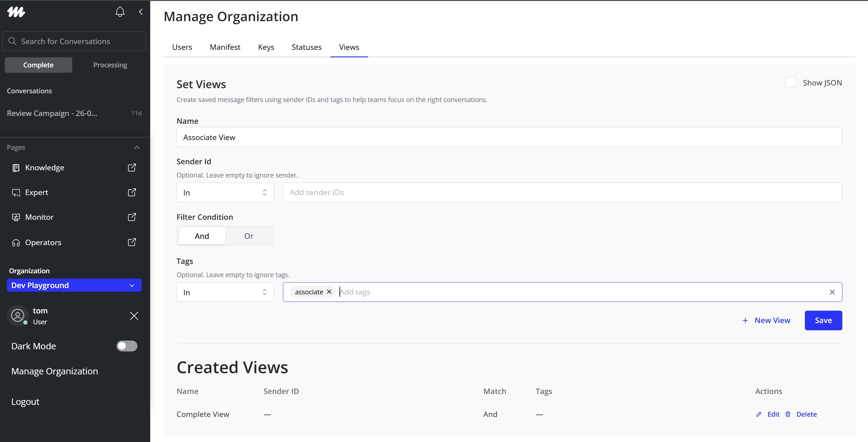This screenshot has width=868, height=442.
Task: Click the Operators headset icon
Action: tap(16, 242)
